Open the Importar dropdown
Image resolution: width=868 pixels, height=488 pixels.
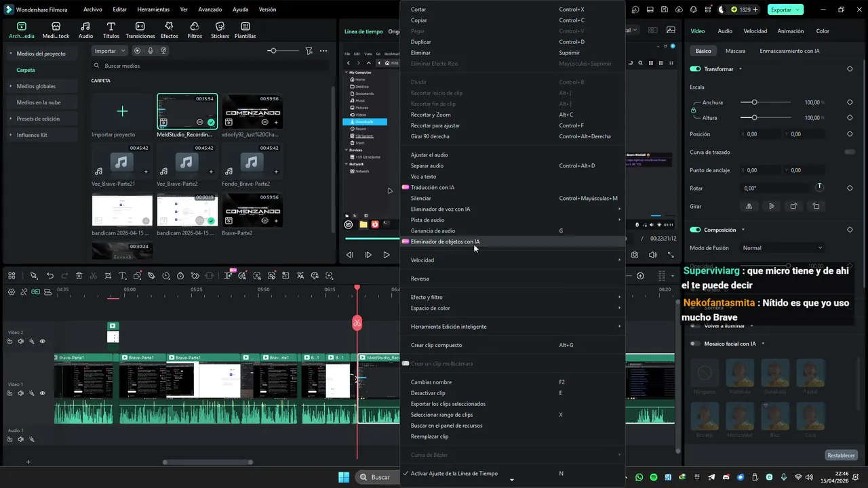[110, 51]
